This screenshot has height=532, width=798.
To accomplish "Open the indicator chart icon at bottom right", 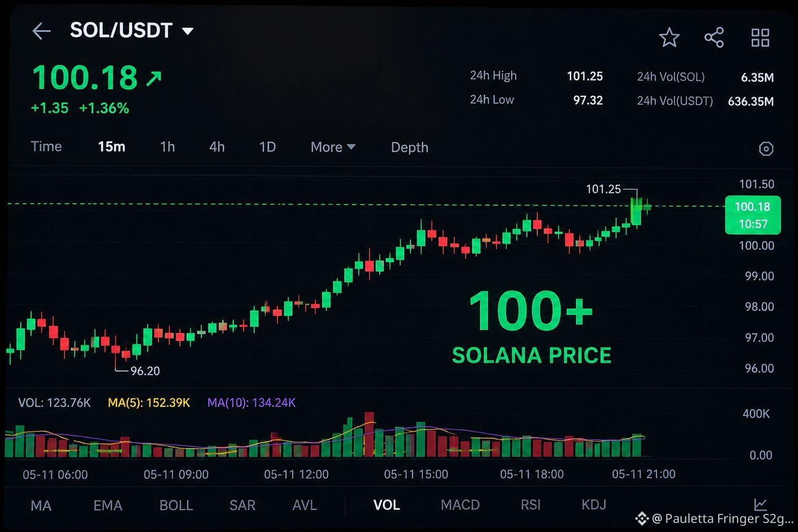I will pyautogui.click(x=760, y=504).
